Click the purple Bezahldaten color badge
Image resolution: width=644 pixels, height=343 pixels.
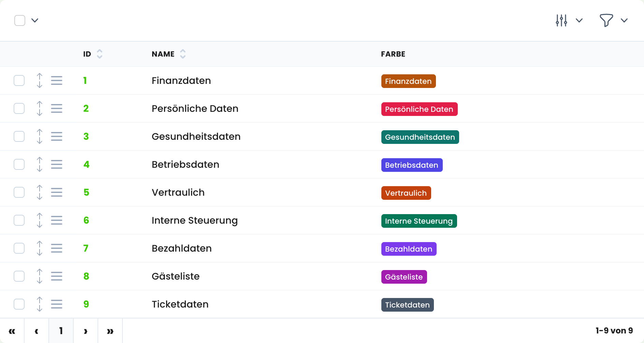tap(409, 249)
